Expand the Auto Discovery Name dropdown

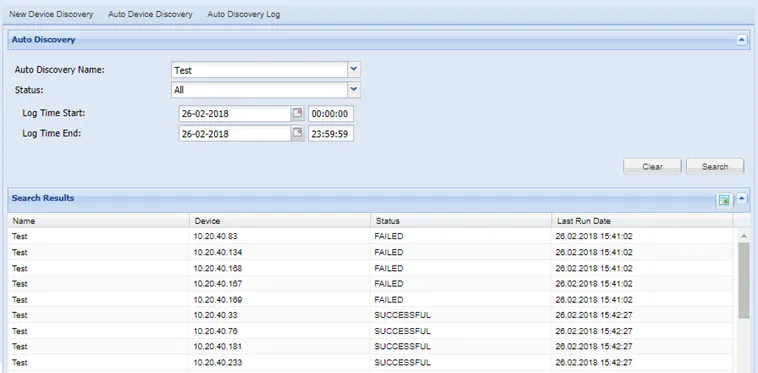click(x=354, y=70)
